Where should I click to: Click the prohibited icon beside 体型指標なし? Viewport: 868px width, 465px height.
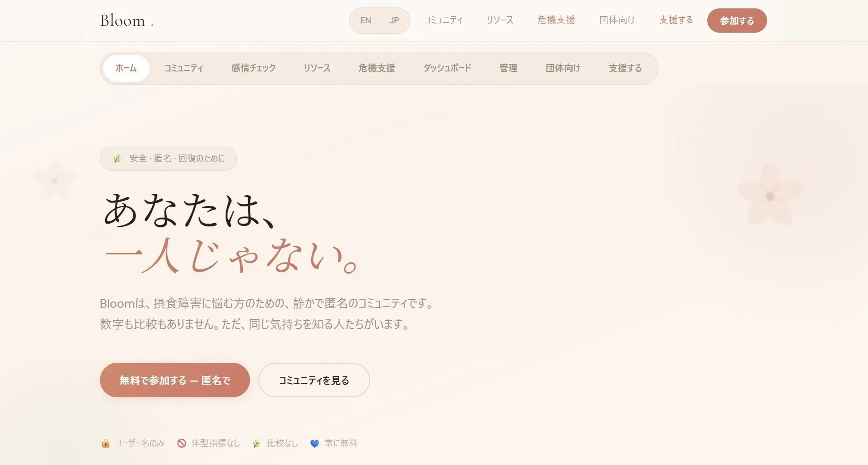pos(182,443)
